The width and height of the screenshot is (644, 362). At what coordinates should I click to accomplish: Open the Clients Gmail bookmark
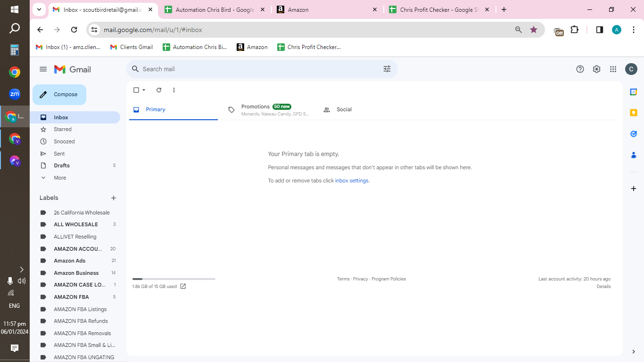click(132, 47)
